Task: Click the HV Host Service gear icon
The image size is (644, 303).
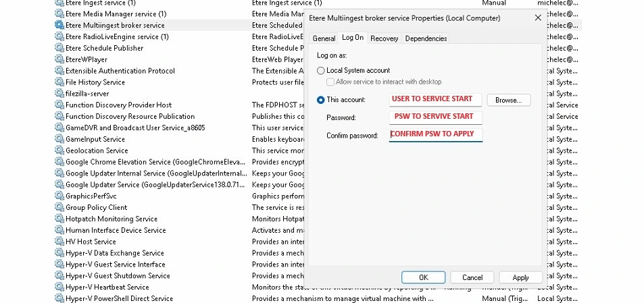Action: pos(59,242)
